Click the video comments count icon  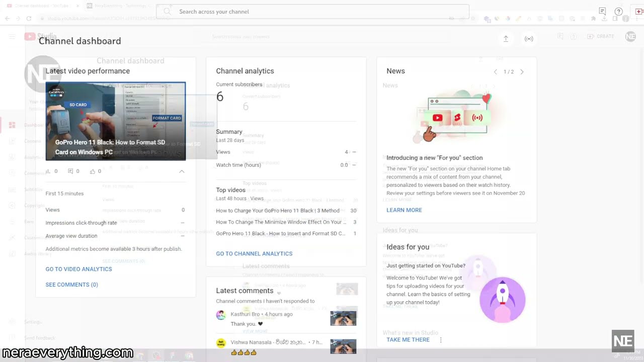pyautogui.click(x=71, y=171)
